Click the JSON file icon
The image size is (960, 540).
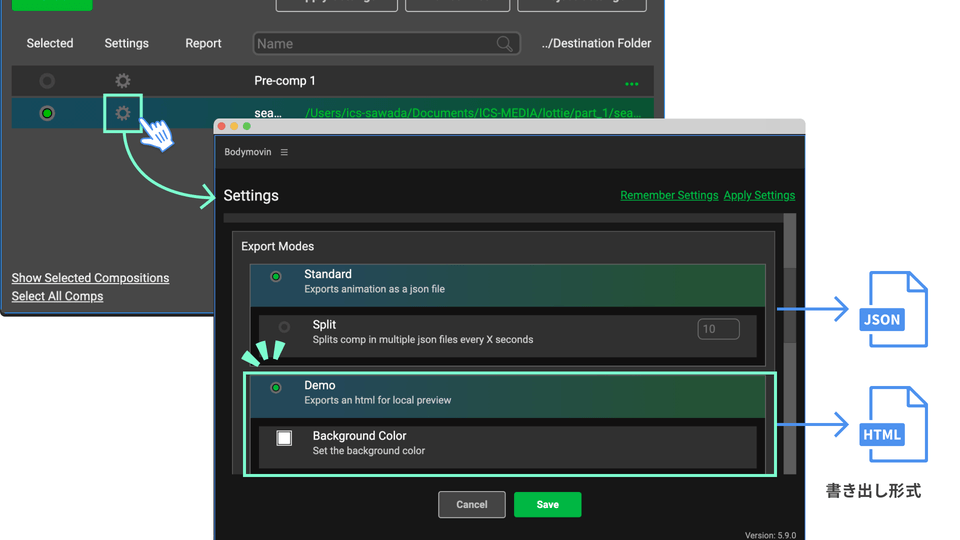896,310
